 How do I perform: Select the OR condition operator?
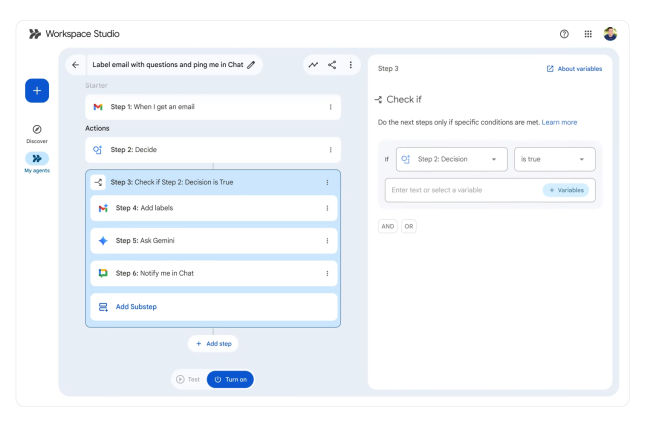click(x=409, y=226)
